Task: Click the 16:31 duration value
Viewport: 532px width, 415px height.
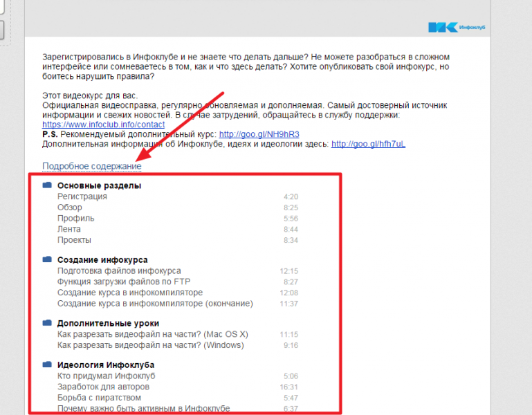Action: pos(288,387)
